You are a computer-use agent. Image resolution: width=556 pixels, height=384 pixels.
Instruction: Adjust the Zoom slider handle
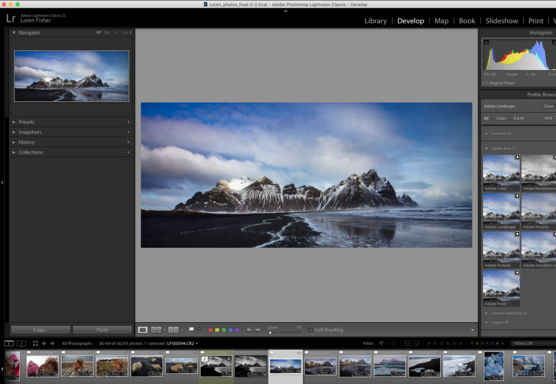pyautogui.click(x=270, y=333)
